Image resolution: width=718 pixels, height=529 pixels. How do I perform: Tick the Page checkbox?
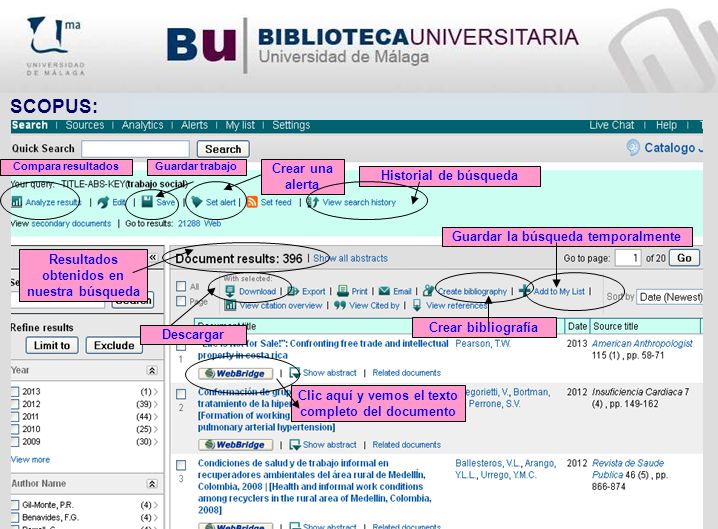181,301
